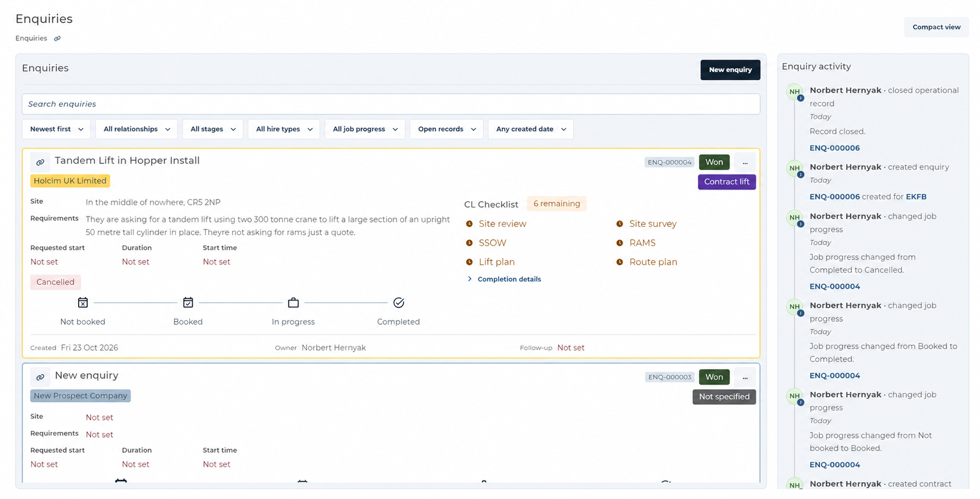Click the Cancelled status badge
The image size is (980, 499).
coord(55,282)
